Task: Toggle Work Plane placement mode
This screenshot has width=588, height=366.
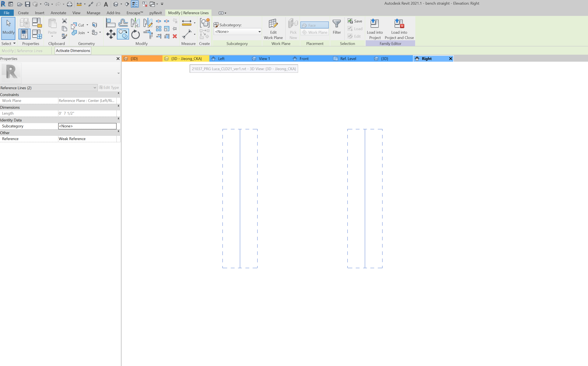Action: click(x=314, y=32)
